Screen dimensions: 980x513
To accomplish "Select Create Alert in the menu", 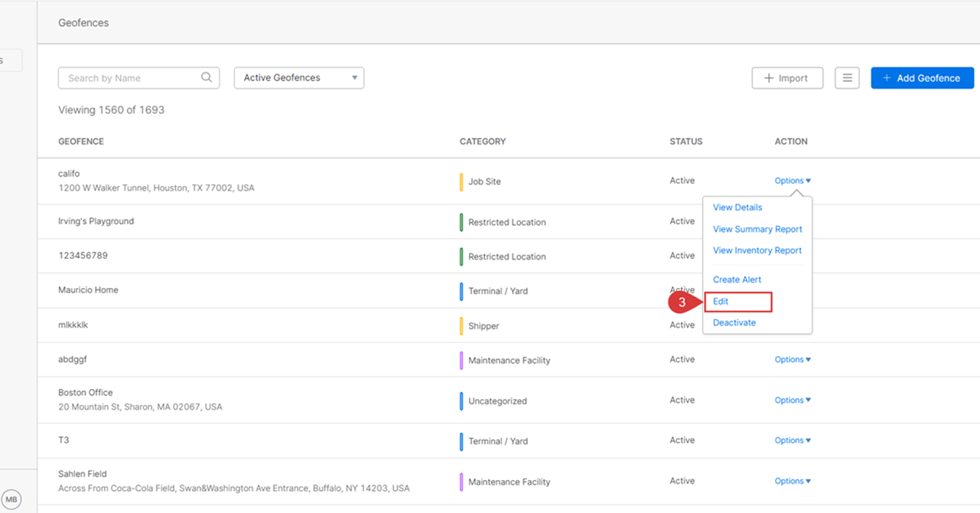I will (x=737, y=279).
